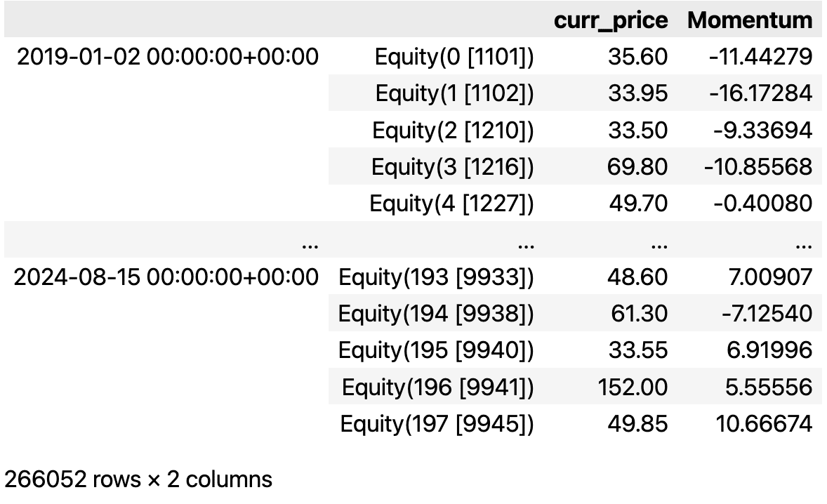Click the Equity(0 [1101]) row label
The height and width of the screenshot is (504, 827).
pyautogui.click(x=454, y=57)
